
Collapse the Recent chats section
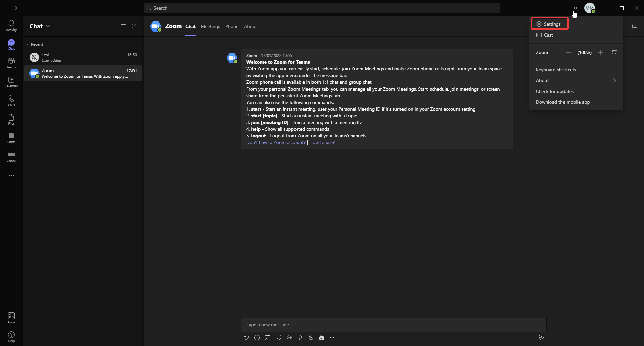pyautogui.click(x=28, y=44)
